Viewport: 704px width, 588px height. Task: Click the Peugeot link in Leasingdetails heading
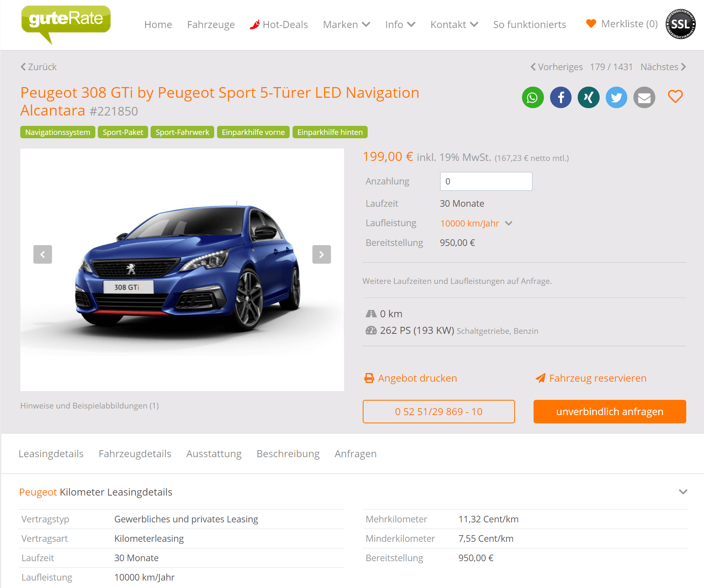pyautogui.click(x=38, y=492)
